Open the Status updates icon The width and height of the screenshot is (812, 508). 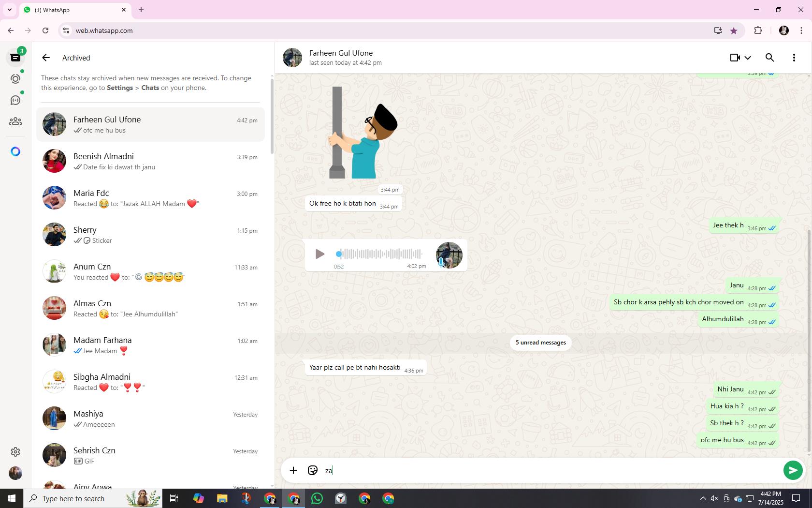point(15,79)
